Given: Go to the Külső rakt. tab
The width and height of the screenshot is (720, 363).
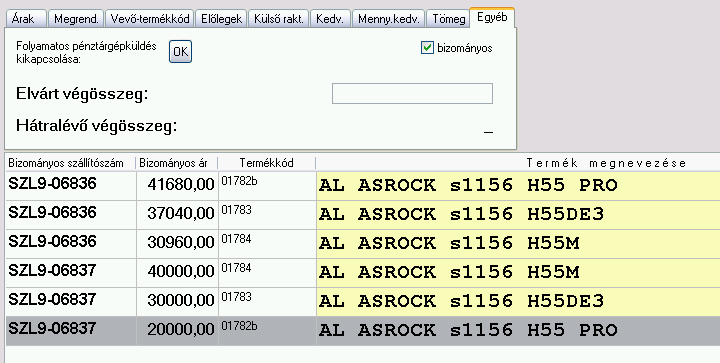Looking at the screenshot, I should click(x=279, y=19).
